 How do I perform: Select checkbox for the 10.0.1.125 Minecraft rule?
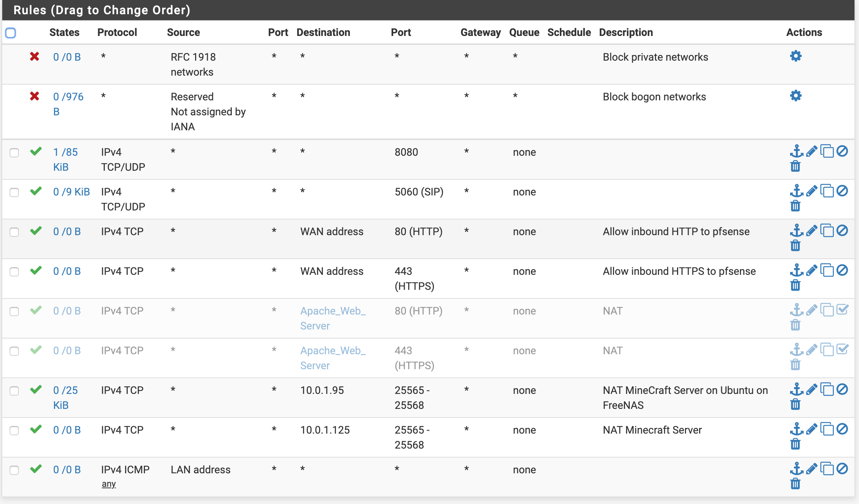(14, 431)
